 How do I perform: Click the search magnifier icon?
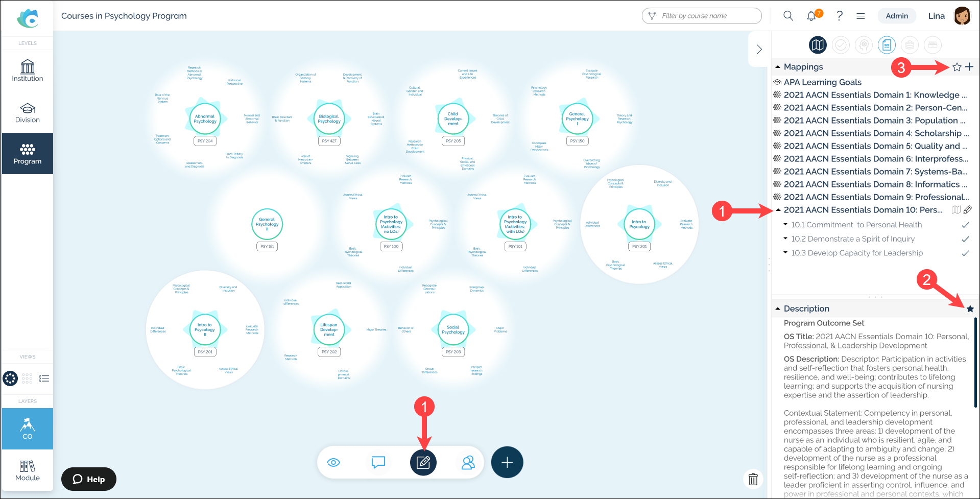[788, 16]
